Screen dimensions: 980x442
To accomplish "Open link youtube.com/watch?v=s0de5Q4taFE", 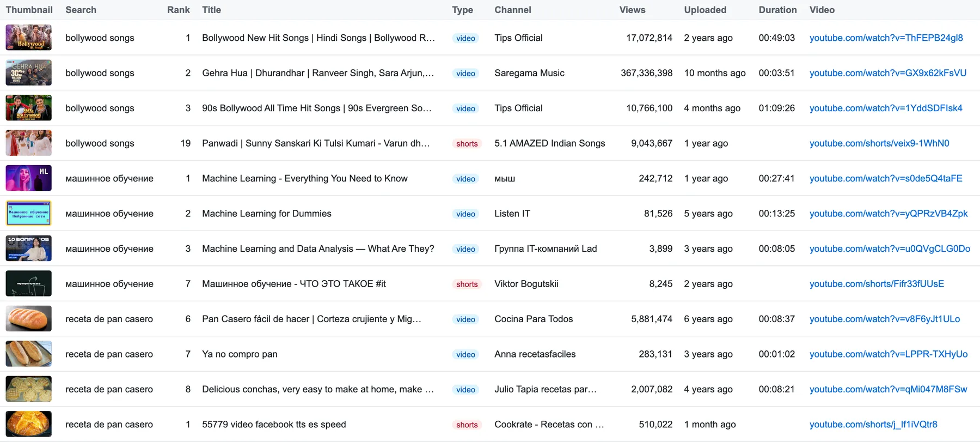I will (886, 178).
